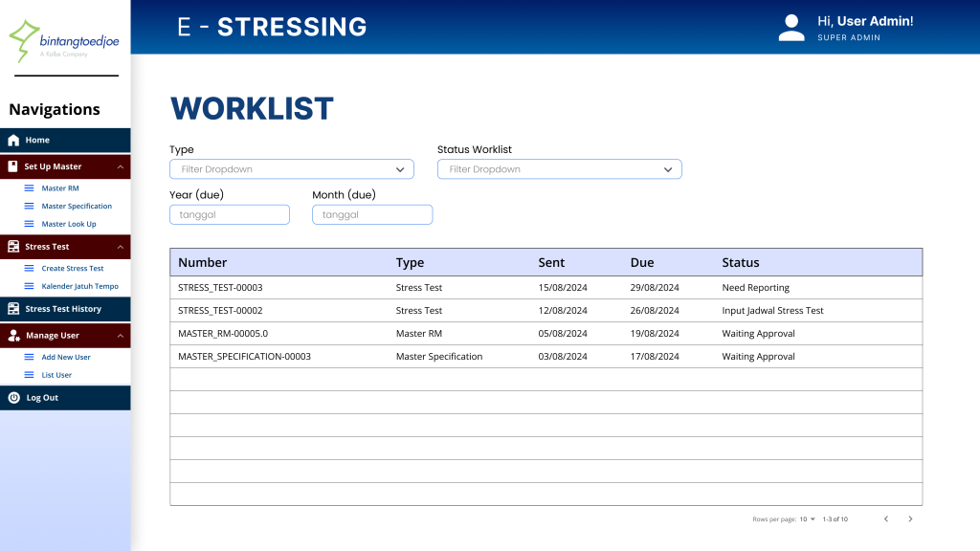980x551 pixels.
Task: Open the Type filter dropdown
Action: coord(291,169)
